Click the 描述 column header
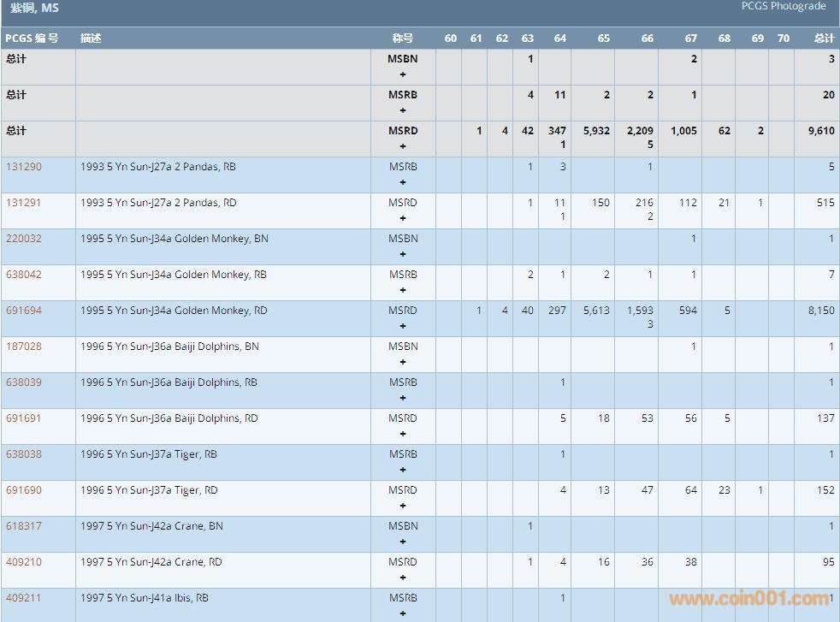840x622 pixels. tap(91, 39)
